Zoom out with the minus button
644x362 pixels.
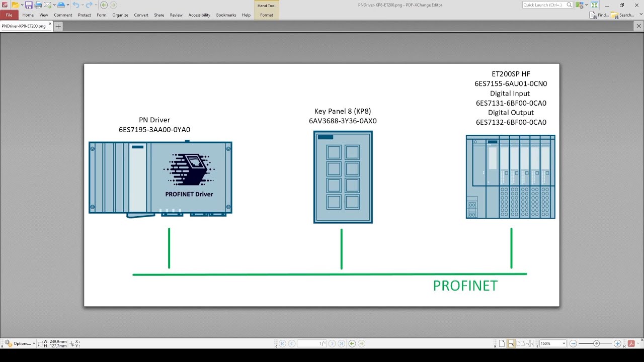tap(573, 343)
